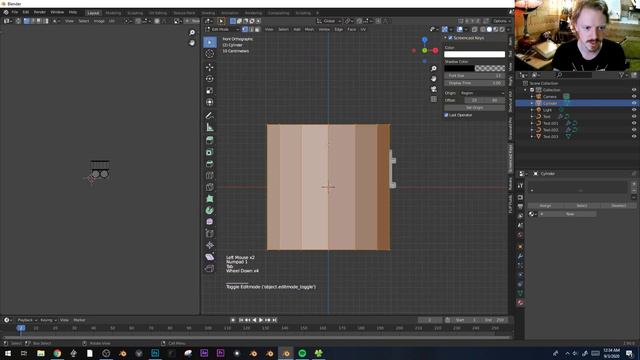Activate the Measure ruler tool
This screenshot has height=360, width=640.
point(209,128)
